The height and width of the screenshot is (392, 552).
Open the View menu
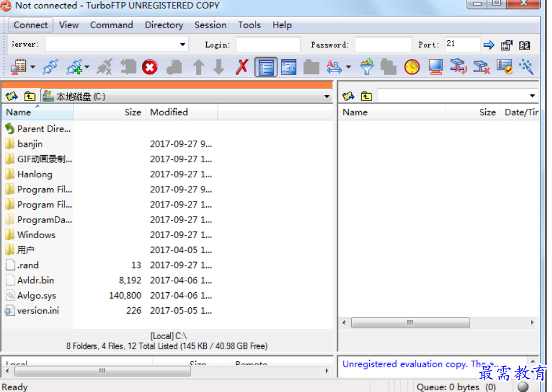[69, 25]
